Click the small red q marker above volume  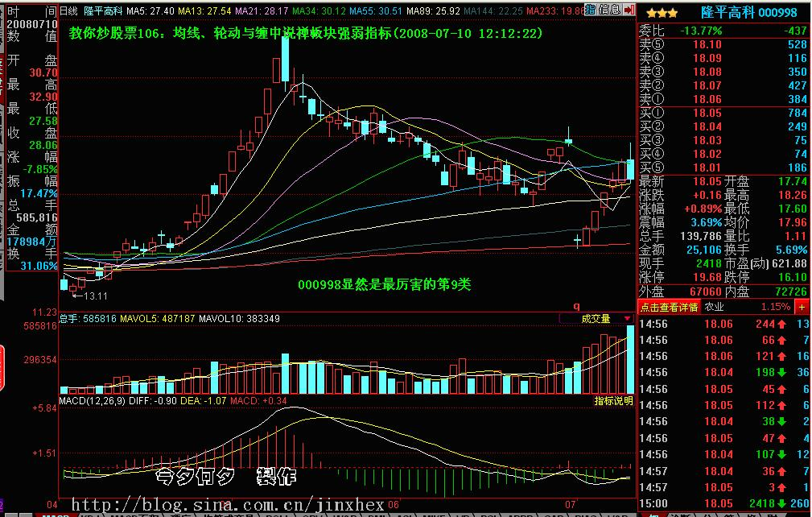click(x=575, y=306)
